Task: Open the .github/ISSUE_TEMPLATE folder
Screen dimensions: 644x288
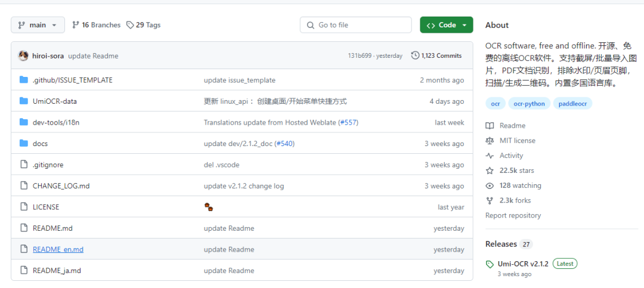Action: tap(72, 80)
